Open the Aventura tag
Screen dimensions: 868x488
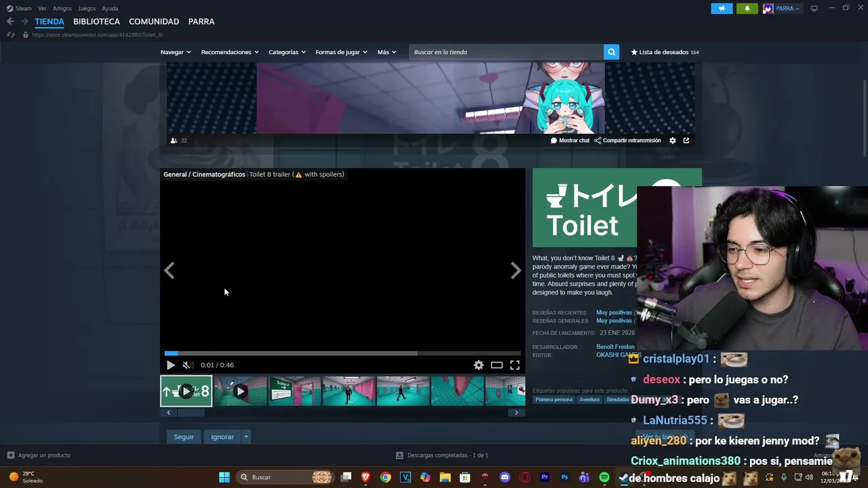(589, 399)
